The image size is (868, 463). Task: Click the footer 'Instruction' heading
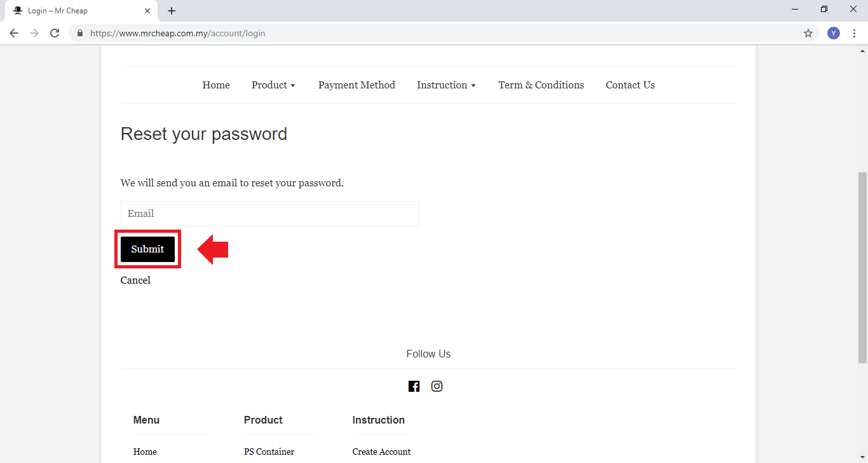coord(379,420)
